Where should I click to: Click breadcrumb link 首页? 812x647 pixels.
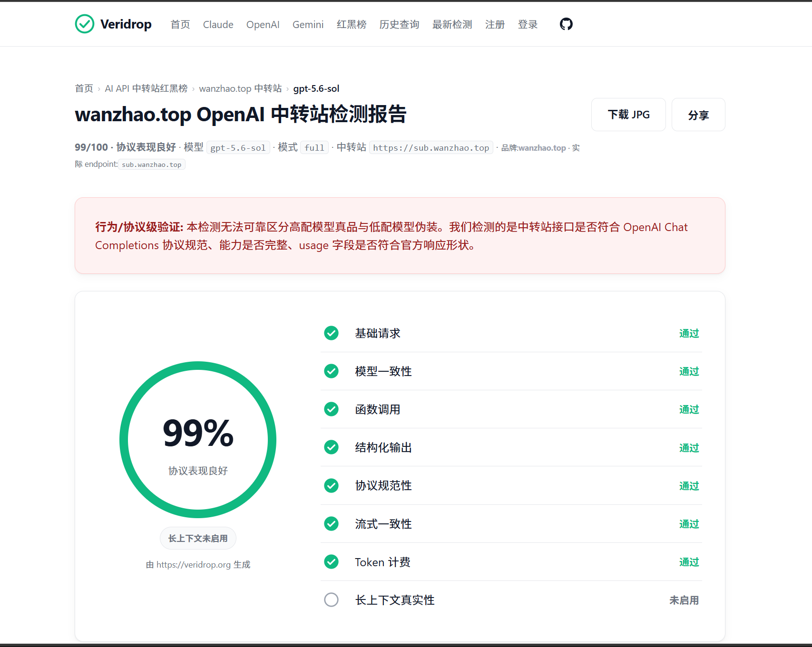[x=84, y=88]
